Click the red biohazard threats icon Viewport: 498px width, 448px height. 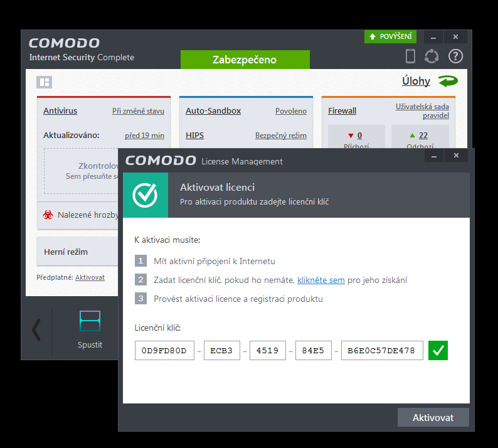point(48,215)
